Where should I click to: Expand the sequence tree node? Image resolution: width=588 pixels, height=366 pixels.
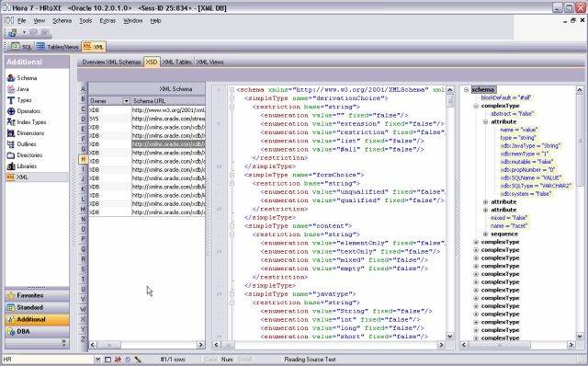tap(486, 234)
